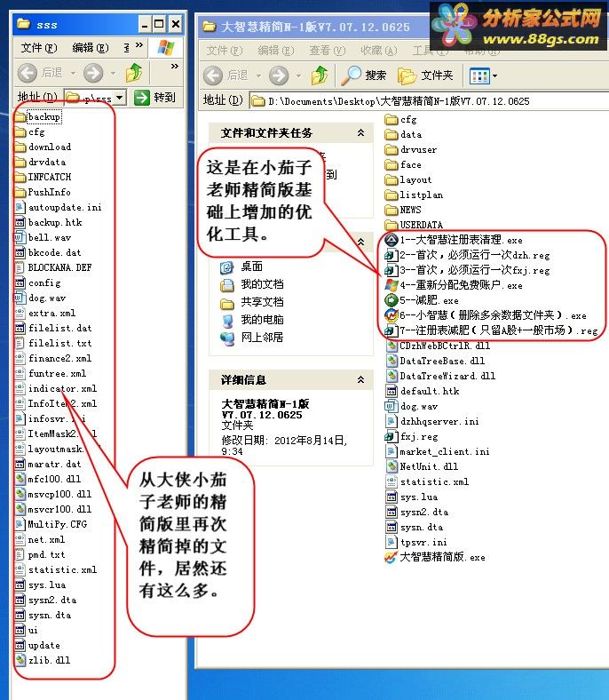Click Up folder icon in sss window

point(134,73)
